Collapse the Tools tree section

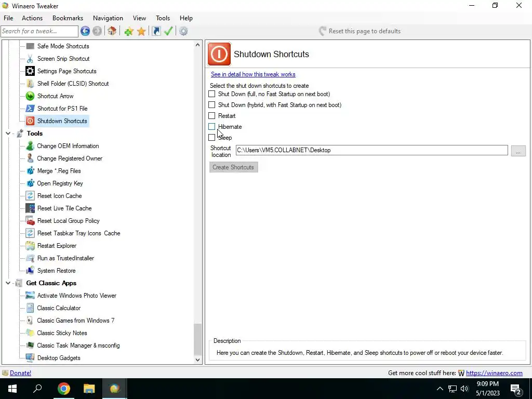[8, 134]
